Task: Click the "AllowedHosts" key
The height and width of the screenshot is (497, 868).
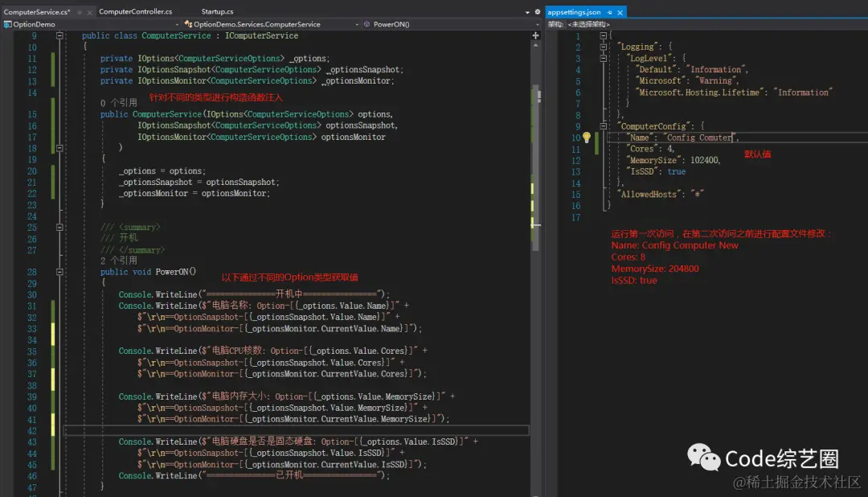Action: point(649,195)
